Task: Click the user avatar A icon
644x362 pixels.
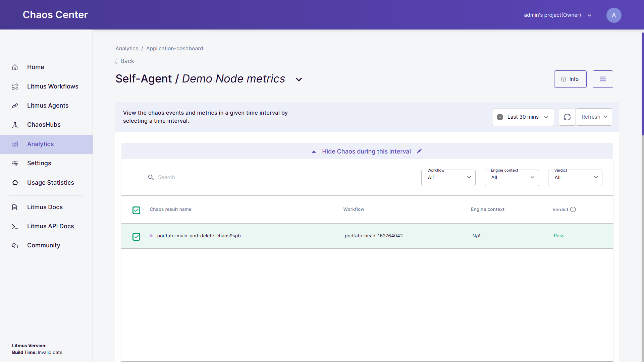Action: [x=613, y=15]
